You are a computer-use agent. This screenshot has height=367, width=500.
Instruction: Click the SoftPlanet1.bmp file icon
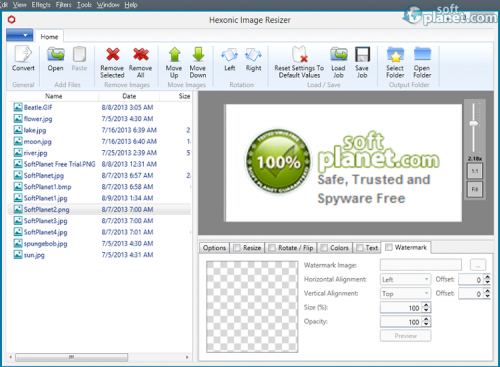tap(18, 186)
